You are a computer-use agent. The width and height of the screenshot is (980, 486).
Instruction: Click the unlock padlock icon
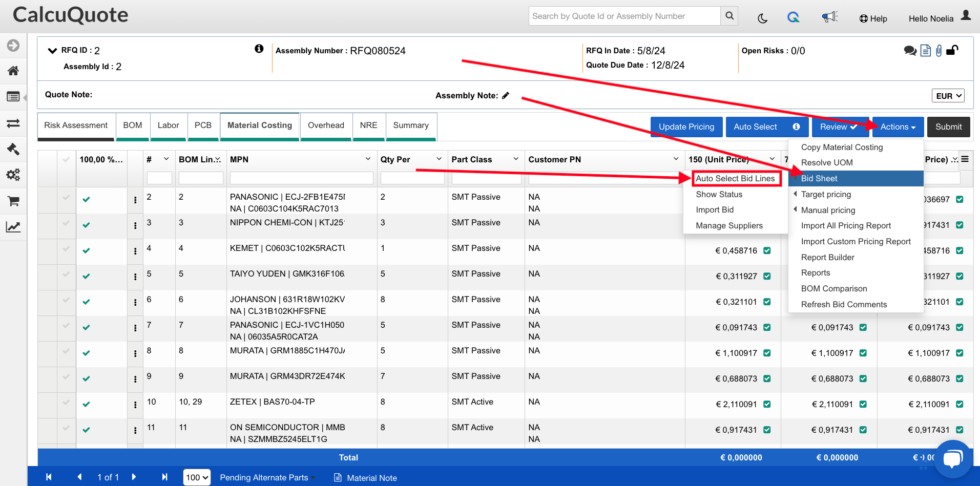[952, 50]
